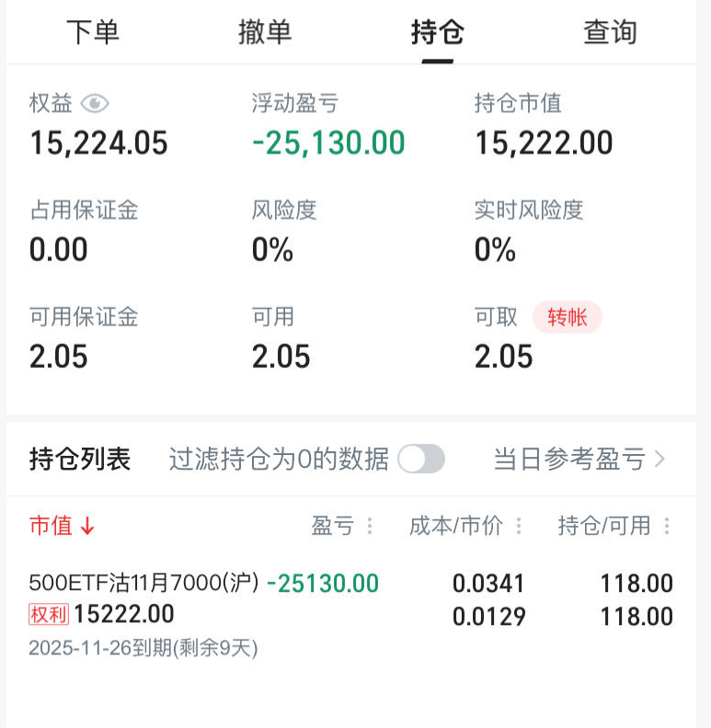This screenshot has height=728, width=711.
Task: Open the 成本/市价 column options dots
Action: (519, 527)
